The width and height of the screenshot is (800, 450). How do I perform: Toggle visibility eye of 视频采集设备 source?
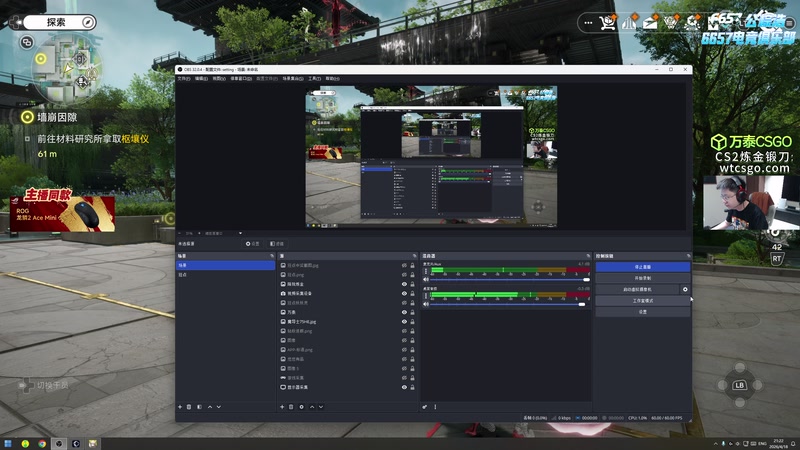click(404, 293)
